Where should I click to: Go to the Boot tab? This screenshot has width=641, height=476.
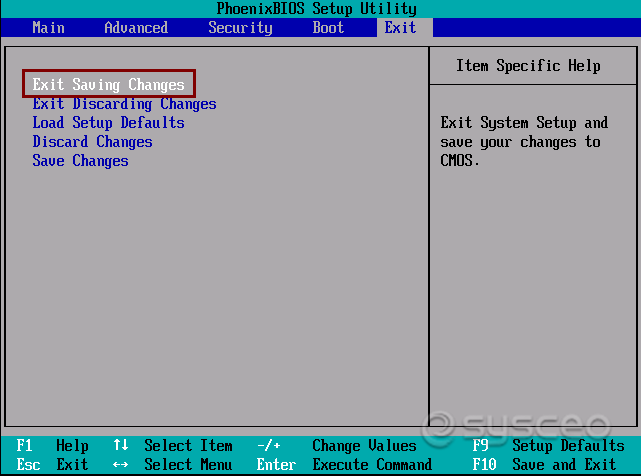coord(328,28)
